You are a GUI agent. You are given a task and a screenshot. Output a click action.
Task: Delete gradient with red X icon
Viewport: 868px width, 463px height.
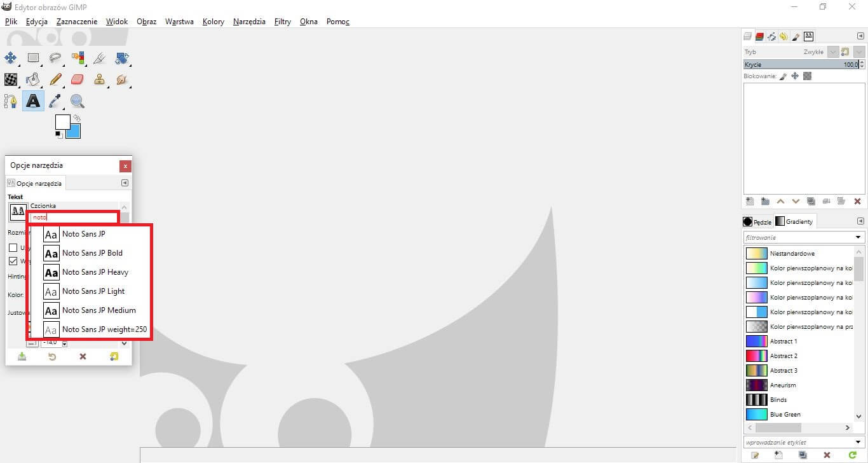pyautogui.click(x=827, y=455)
